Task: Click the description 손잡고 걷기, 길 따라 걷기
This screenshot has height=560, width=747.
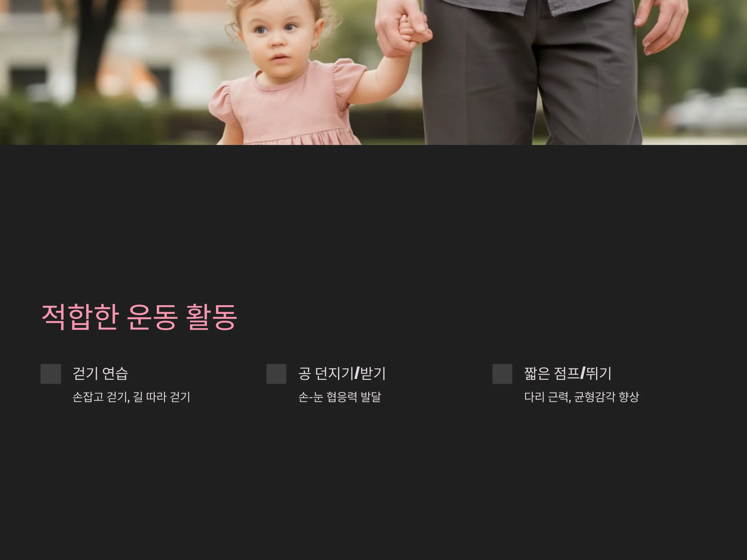Action: coord(131,397)
